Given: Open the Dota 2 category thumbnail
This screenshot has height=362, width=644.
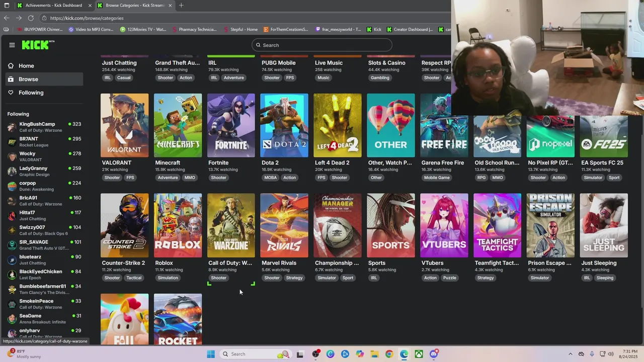Looking at the screenshot, I should pyautogui.click(x=284, y=125).
